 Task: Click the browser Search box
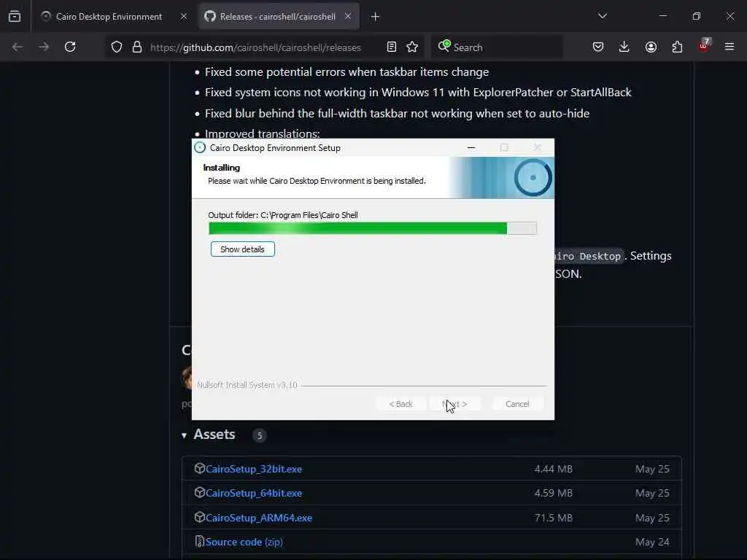(x=497, y=47)
